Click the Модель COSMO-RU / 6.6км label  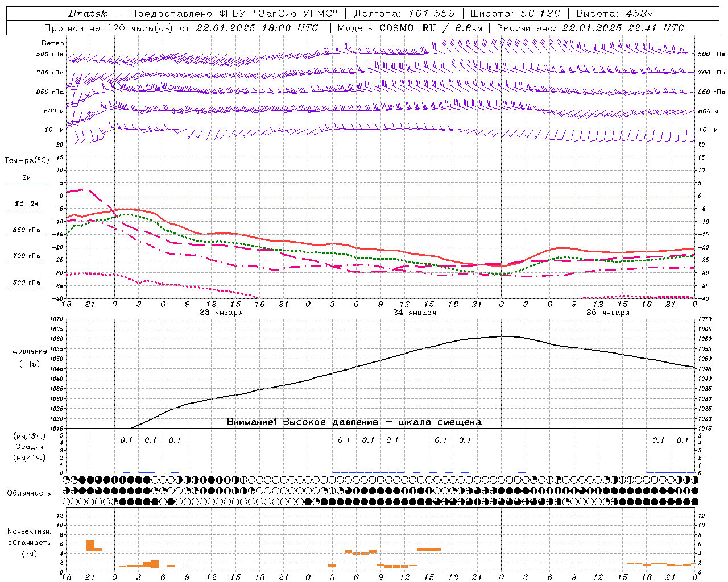[409, 28]
